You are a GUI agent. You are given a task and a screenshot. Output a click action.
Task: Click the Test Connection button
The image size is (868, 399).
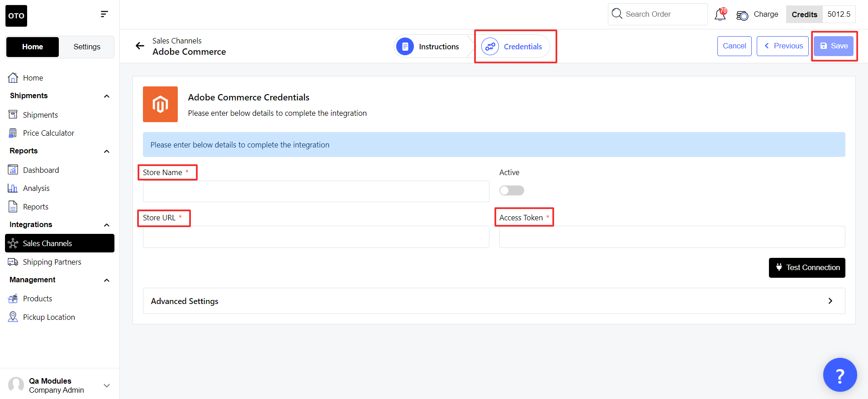click(x=807, y=268)
